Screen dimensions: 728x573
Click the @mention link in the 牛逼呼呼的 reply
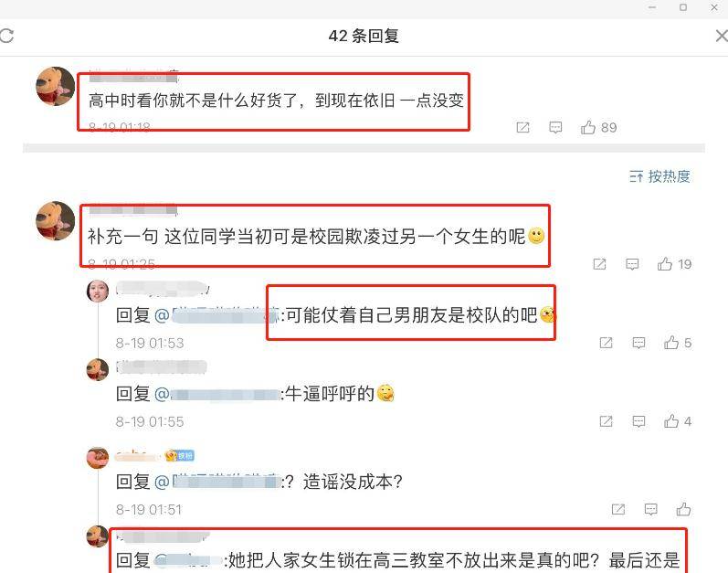(x=217, y=394)
